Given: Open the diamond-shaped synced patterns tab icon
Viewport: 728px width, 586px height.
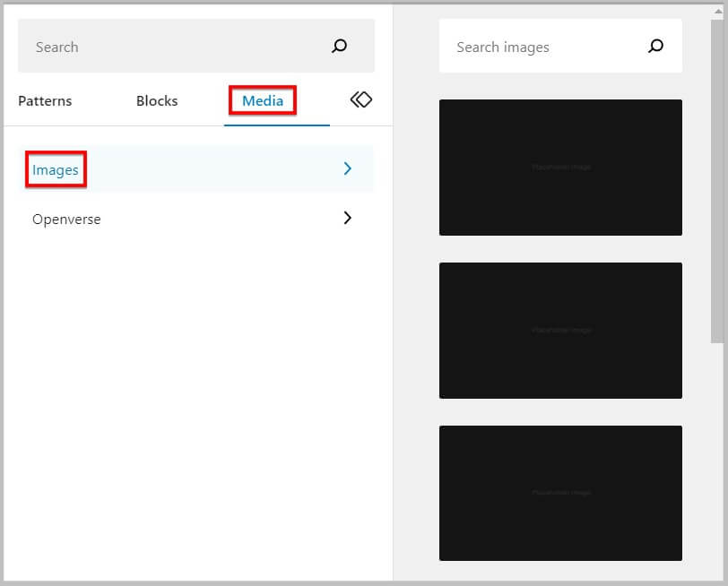Looking at the screenshot, I should (360, 100).
